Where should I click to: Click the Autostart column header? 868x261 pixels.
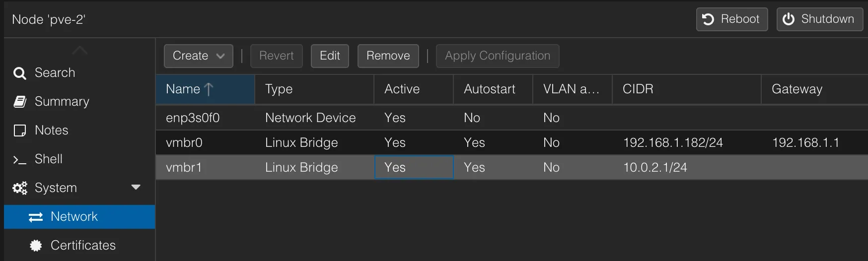(x=492, y=89)
